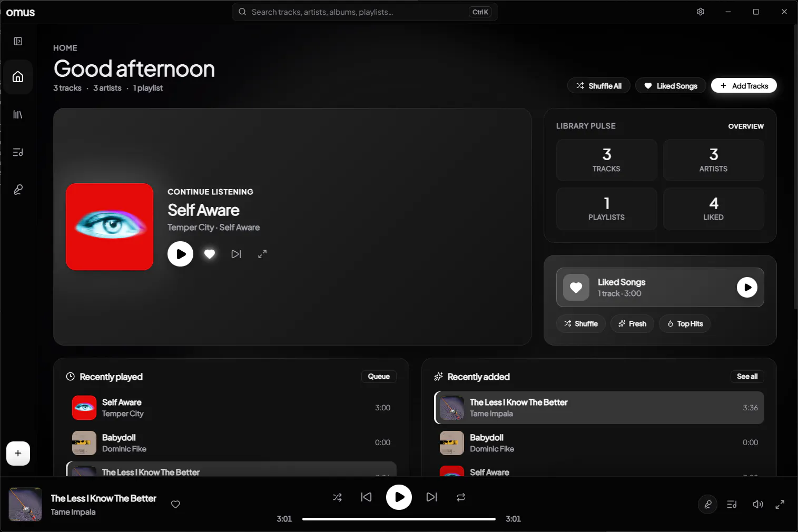Click the Shuffle All button
Viewport: 798px width, 532px height.
(599, 86)
